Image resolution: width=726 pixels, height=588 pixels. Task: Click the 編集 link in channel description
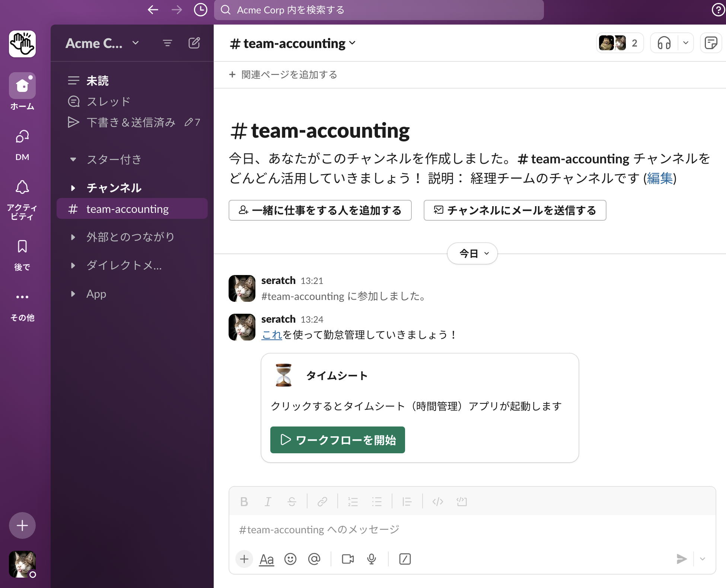(660, 178)
